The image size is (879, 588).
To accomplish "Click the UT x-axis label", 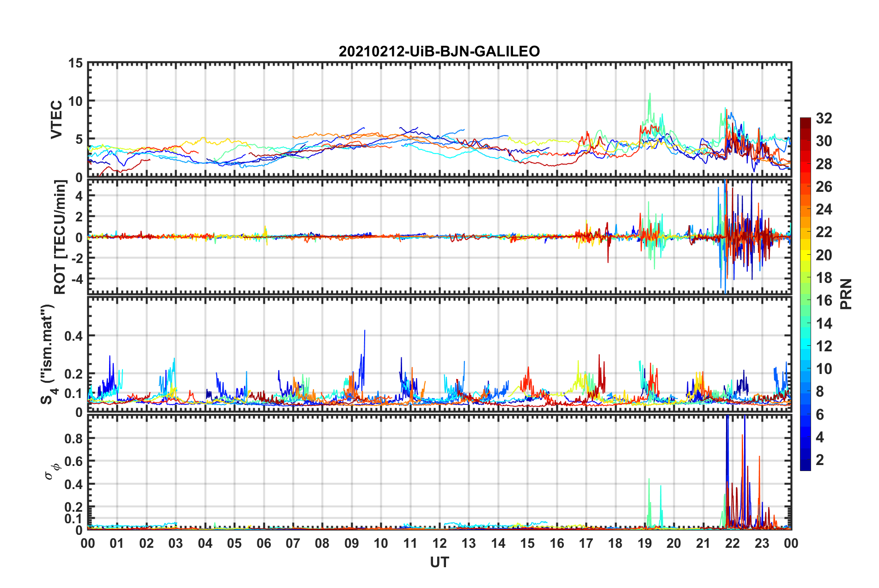I will point(439,562).
